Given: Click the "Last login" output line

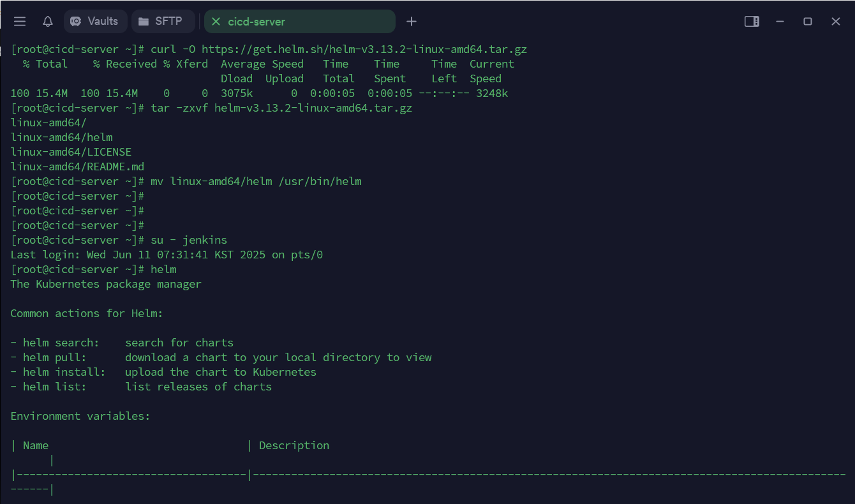Looking at the screenshot, I should 167,255.
